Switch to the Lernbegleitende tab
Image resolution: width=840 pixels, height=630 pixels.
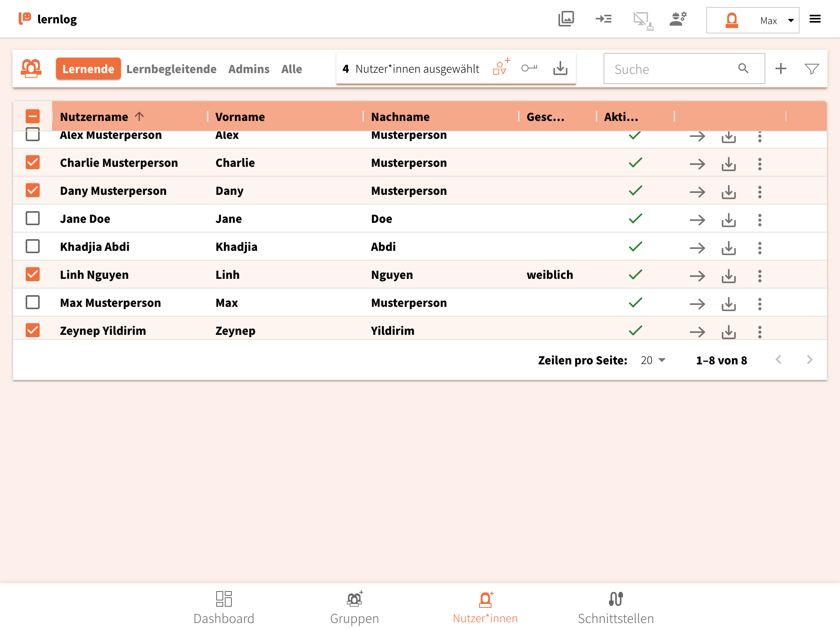[171, 69]
